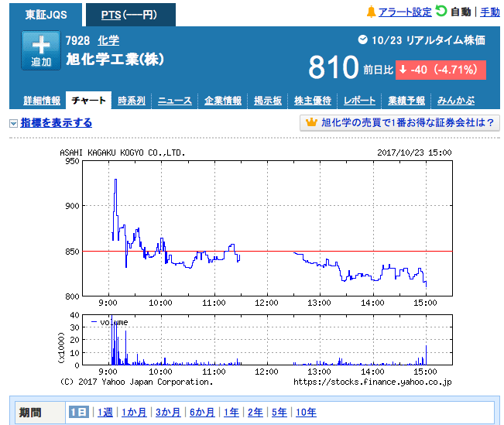Screen dimensions: 504x425
Task: Open the 株主優待 tab
Action: click(x=313, y=101)
